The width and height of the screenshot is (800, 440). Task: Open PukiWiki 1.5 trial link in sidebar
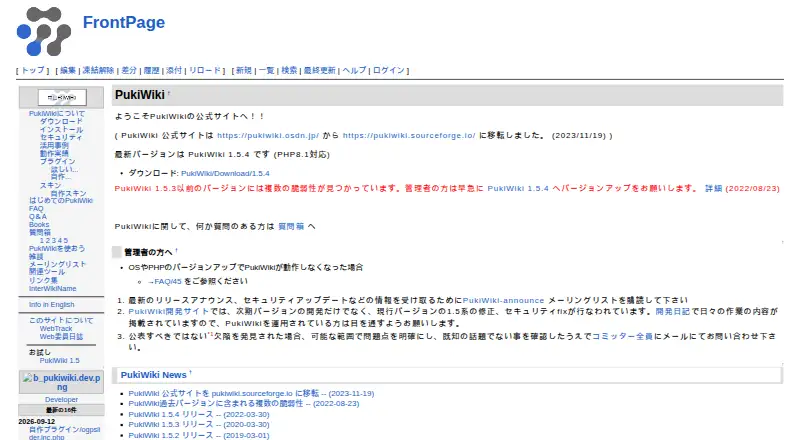60,360
